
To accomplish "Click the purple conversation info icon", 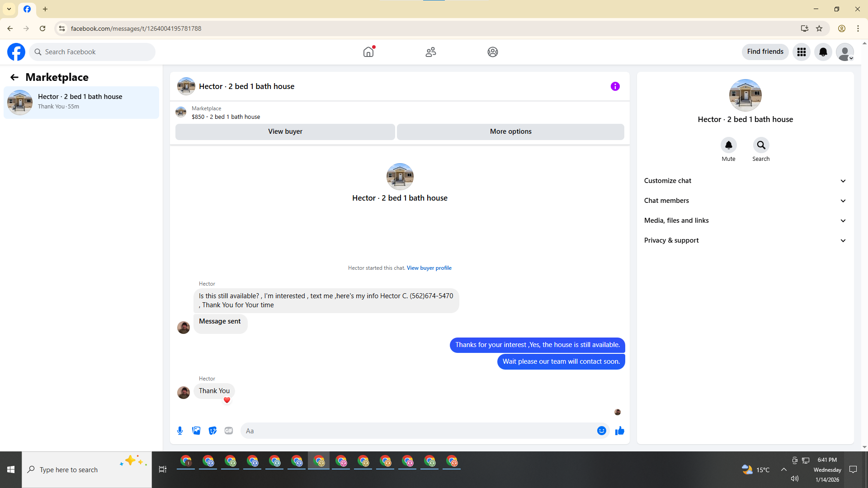I will point(615,86).
